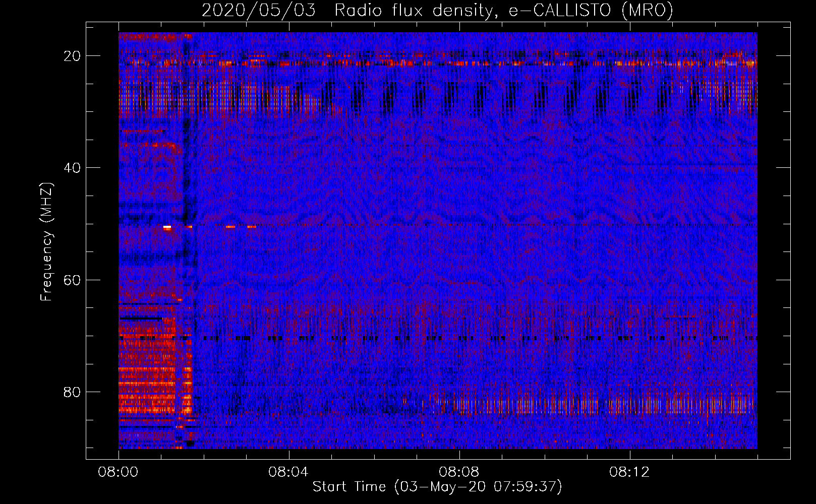The width and height of the screenshot is (816, 504).
Task: Click the bright white burst near 50 MHz
Action: (167, 228)
